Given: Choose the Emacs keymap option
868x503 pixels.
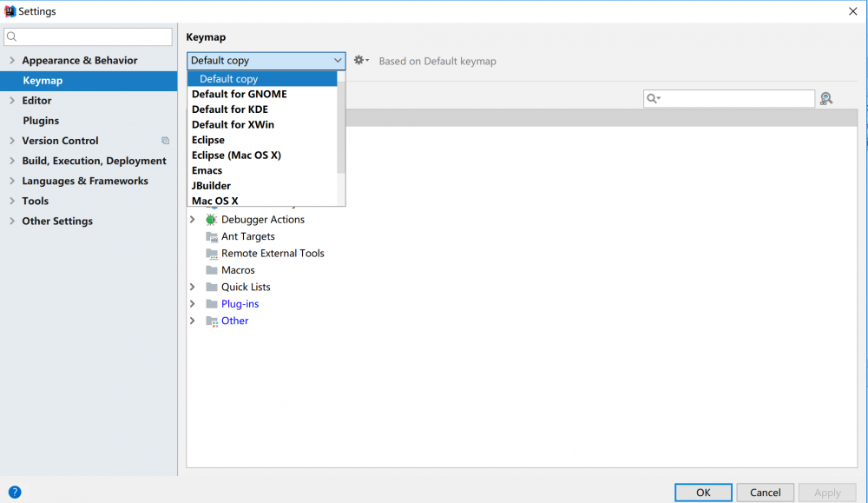Looking at the screenshot, I should (262, 170).
